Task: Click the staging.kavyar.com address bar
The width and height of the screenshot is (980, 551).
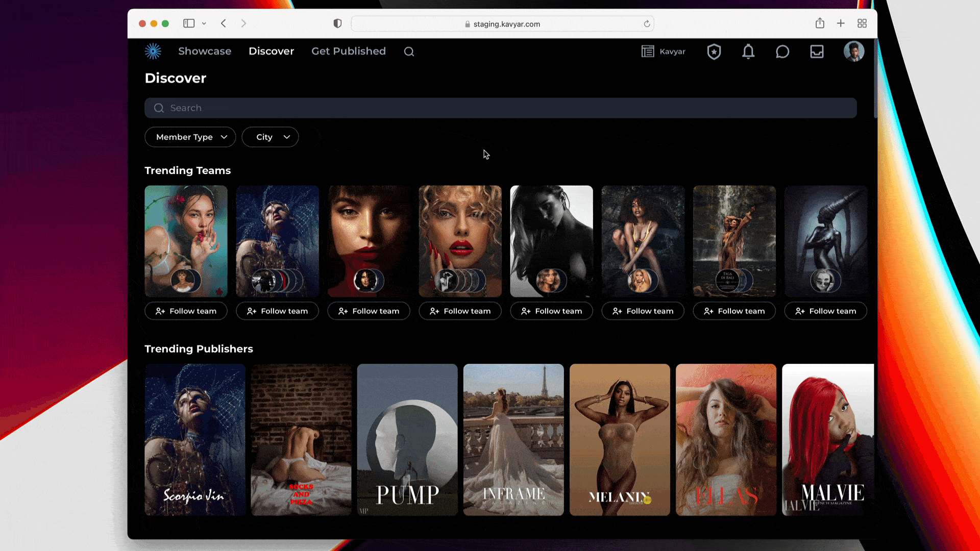Action: [502, 24]
